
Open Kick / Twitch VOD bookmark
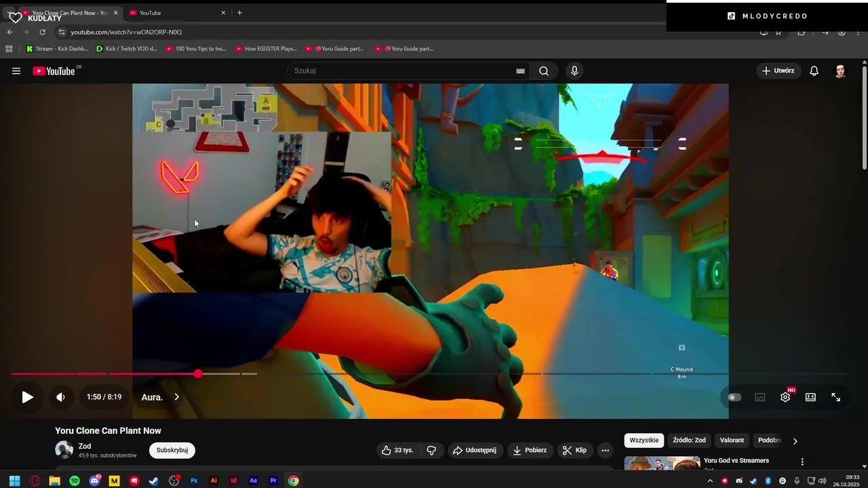(x=126, y=49)
